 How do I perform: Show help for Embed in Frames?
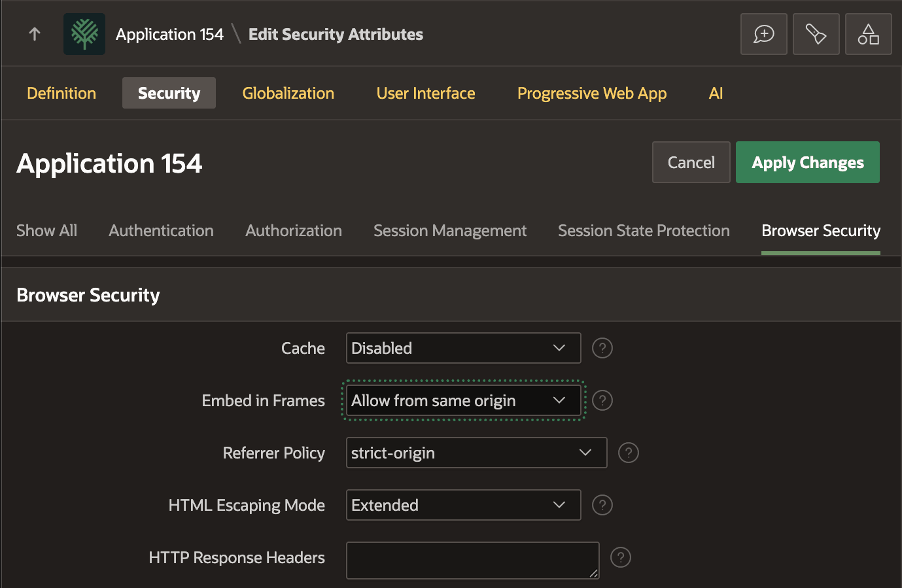click(x=602, y=400)
